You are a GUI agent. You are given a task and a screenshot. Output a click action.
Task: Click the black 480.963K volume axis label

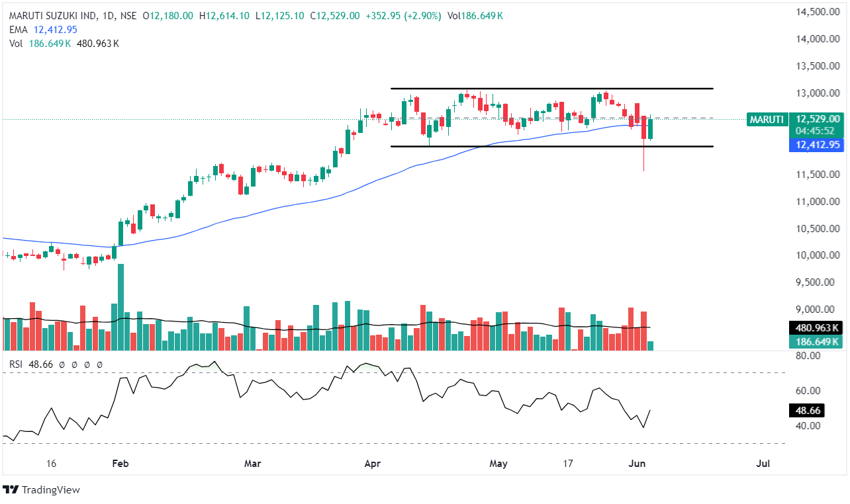[817, 327]
